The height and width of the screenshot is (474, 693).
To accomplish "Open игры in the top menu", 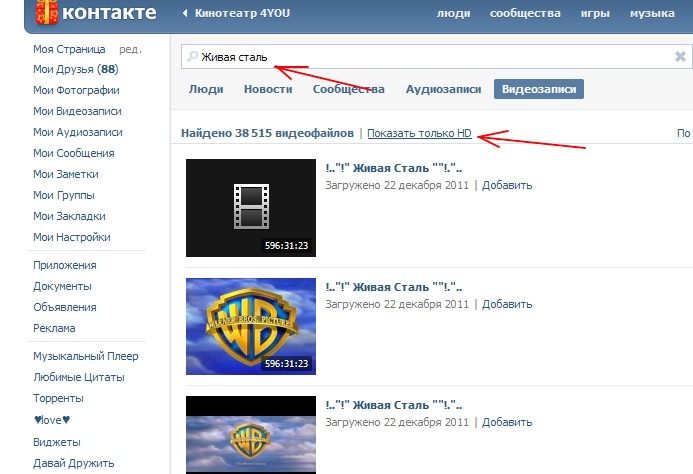I will [595, 13].
